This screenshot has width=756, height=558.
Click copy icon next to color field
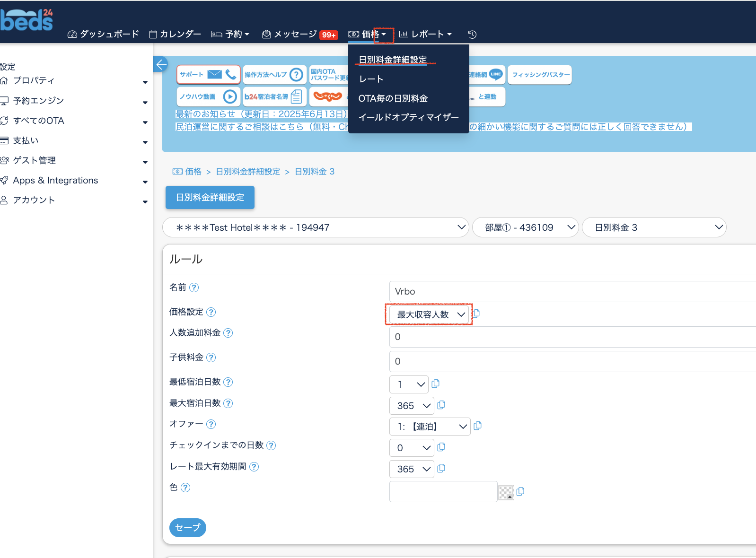[520, 491]
